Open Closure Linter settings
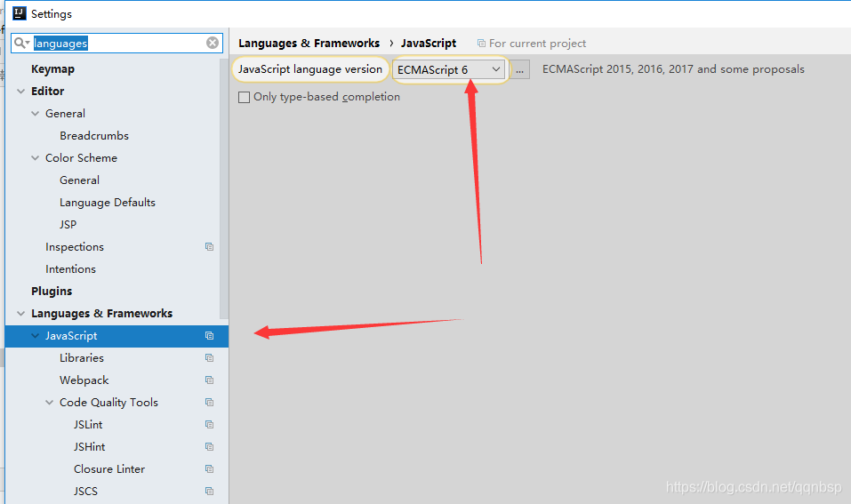Image resolution: width=851 pixels, height=504 pixels. coord(109,469)
